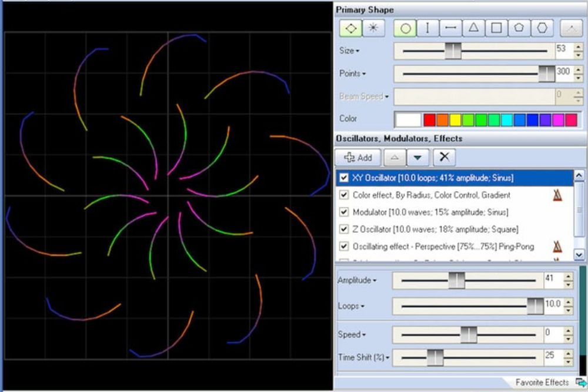
Task: Select the Z Oscillator Square list row
Action: (x=455, y=229)
